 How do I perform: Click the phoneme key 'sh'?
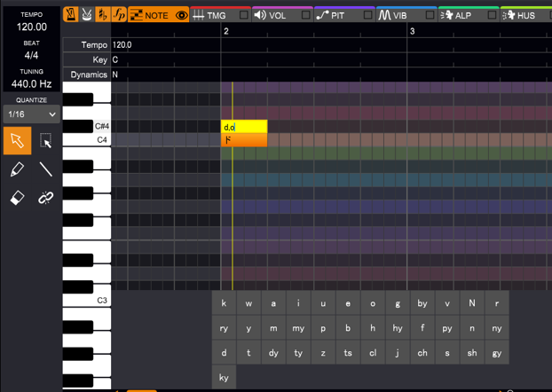(472, 353)
